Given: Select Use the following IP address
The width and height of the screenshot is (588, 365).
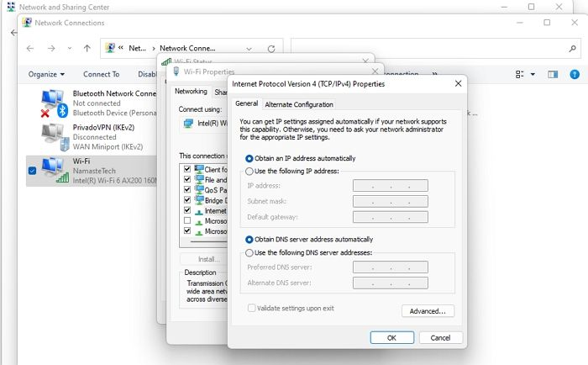Looking at the screenshot, I should (x=292, y=172).
